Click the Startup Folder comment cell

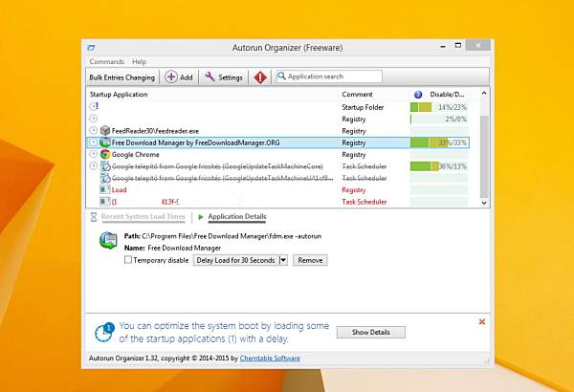(363, 107)
